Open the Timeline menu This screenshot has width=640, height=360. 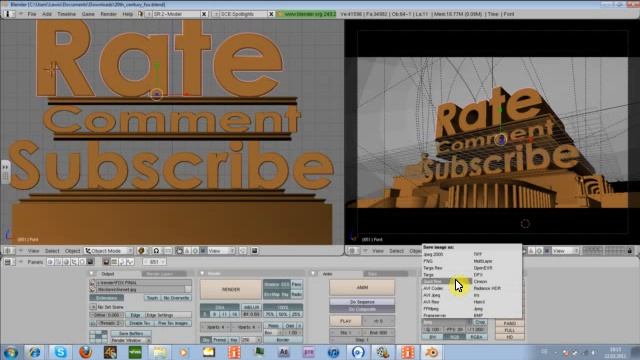(x=67, y=14)
